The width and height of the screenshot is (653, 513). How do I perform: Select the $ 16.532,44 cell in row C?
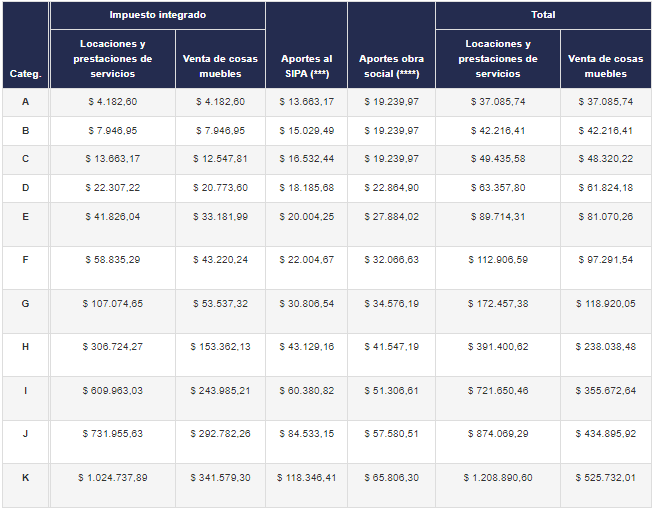coord(306,159)
